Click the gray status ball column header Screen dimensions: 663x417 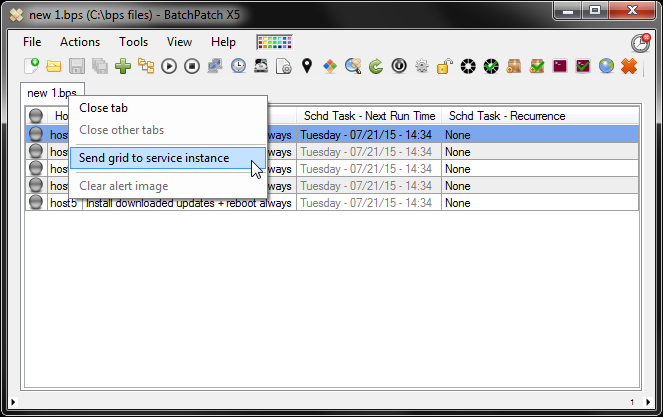tap(36, 116)
